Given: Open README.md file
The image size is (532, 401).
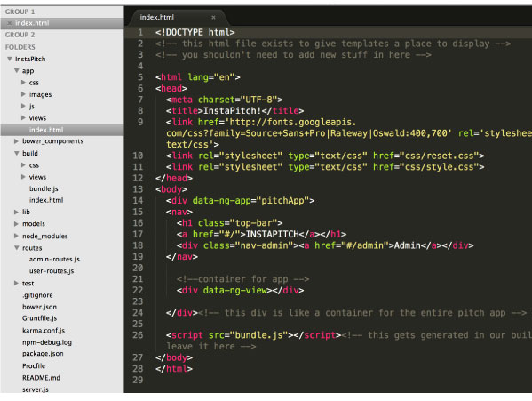Looking at the screenshot, I should [x=41, y=378].
